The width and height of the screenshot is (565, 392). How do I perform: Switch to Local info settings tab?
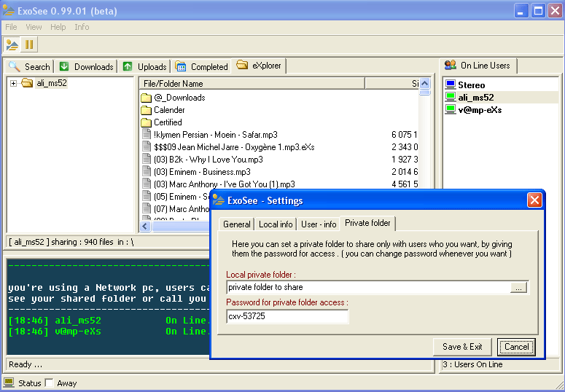276,224
